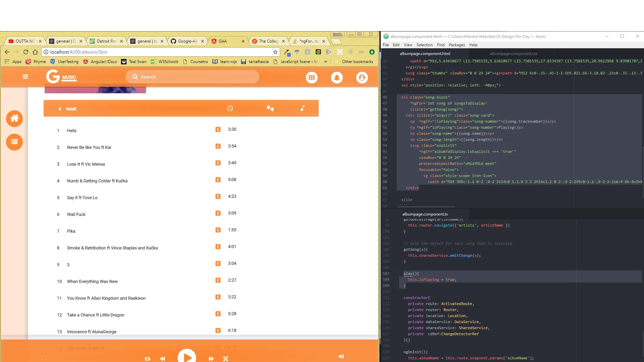Click the volume speaker icon
The width and height of the screenshot is (644, 362).
(x=341, y=356)
